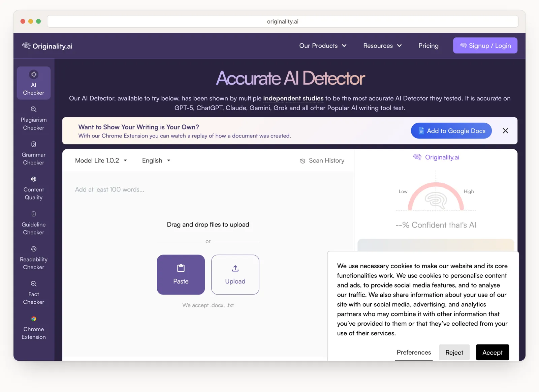The height and width of the screenshot is (392, 539).
Task: Open cookie Preferences
Action: pyautogui.click(x=414, y=352)
